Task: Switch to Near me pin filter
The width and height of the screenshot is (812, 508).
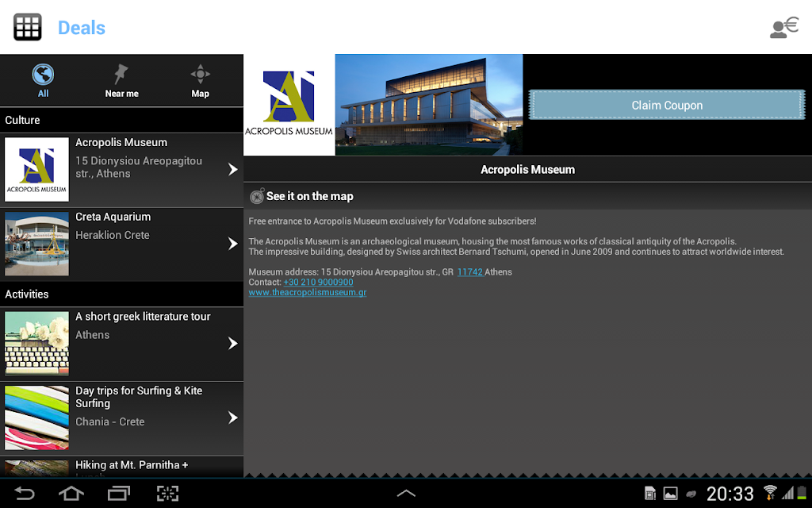Action: 121,81
